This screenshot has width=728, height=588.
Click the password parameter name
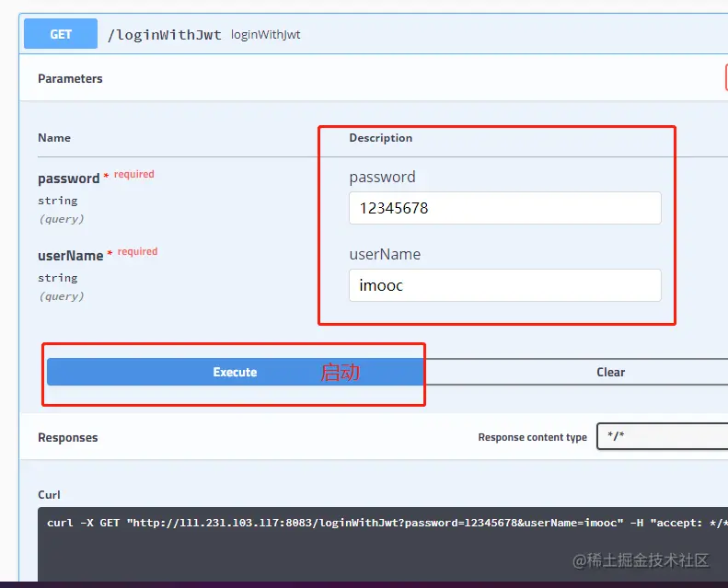pos(69,179)
